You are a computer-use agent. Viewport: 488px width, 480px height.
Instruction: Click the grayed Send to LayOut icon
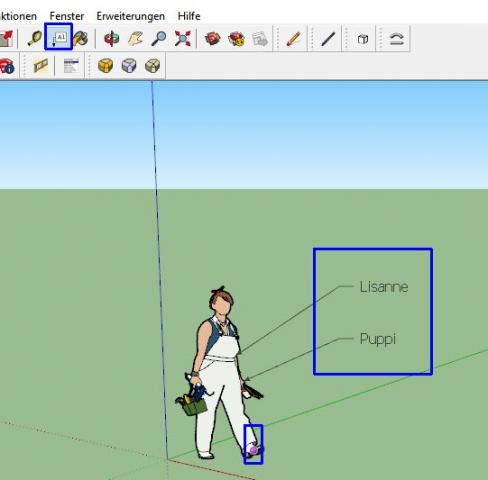[x=260, y=39]
